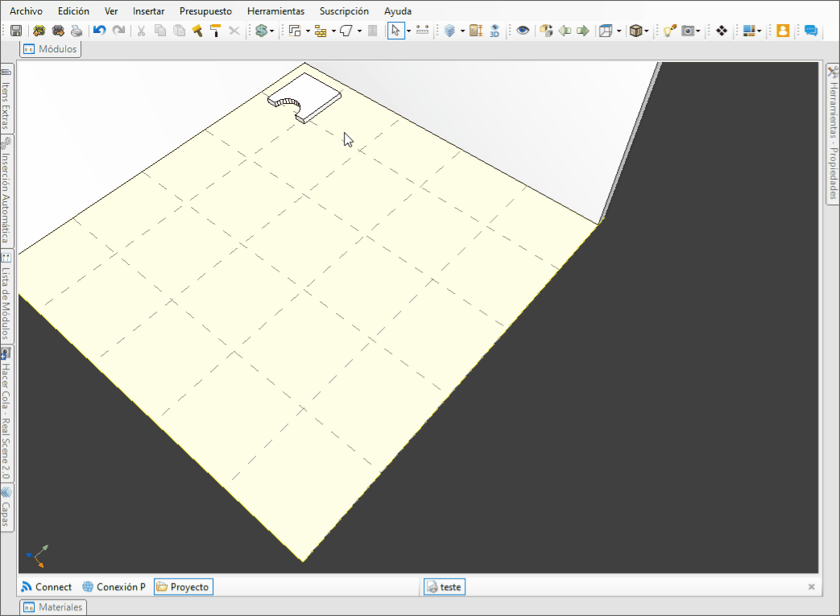Select the Proyecto tab

point(183,587)
